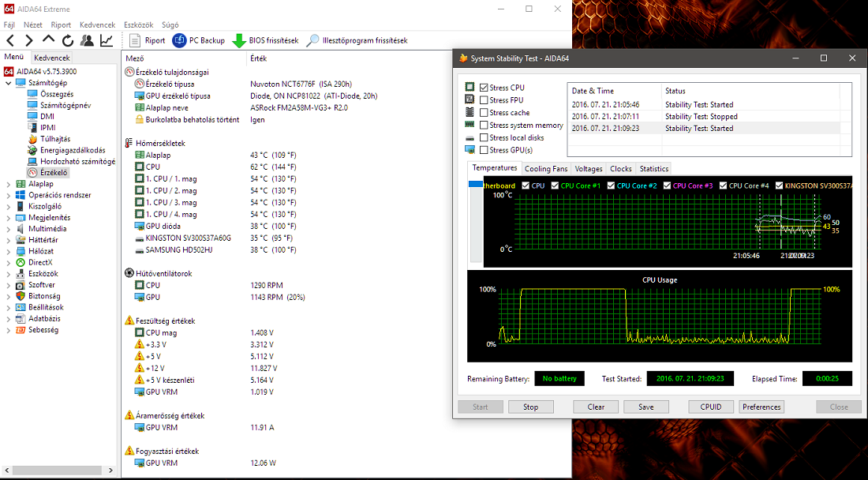Open PC Backup from the toolbar
This screenshot has height=480, width=868.
point(199,40)
